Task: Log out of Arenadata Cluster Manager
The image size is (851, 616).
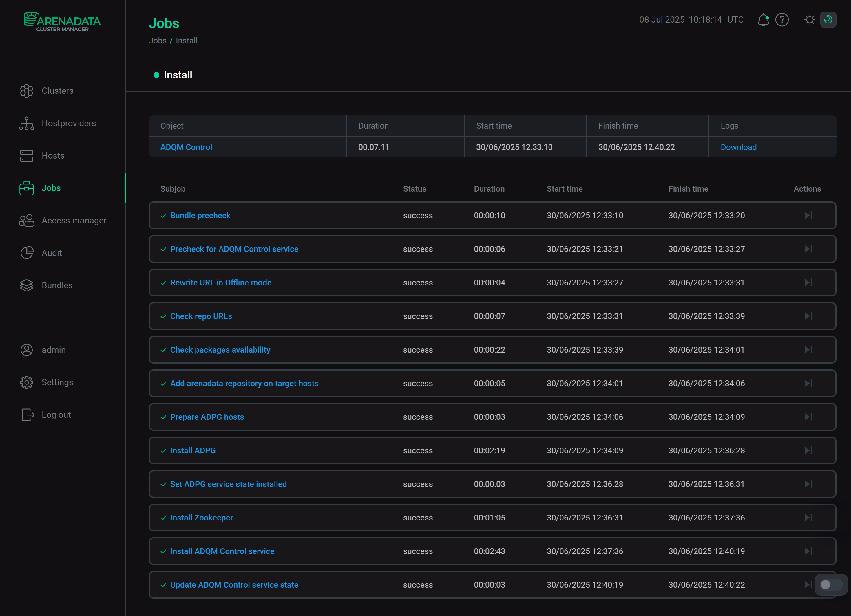Action: coord(56,415)
